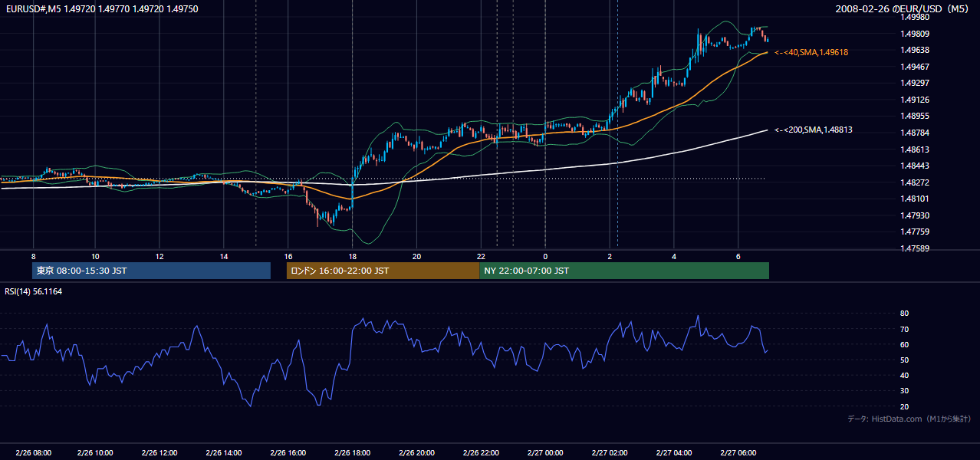The height and width of the screenshot is (460, 980).
Task: Click hour label 14 under price chart
Action: pos(224,256)
